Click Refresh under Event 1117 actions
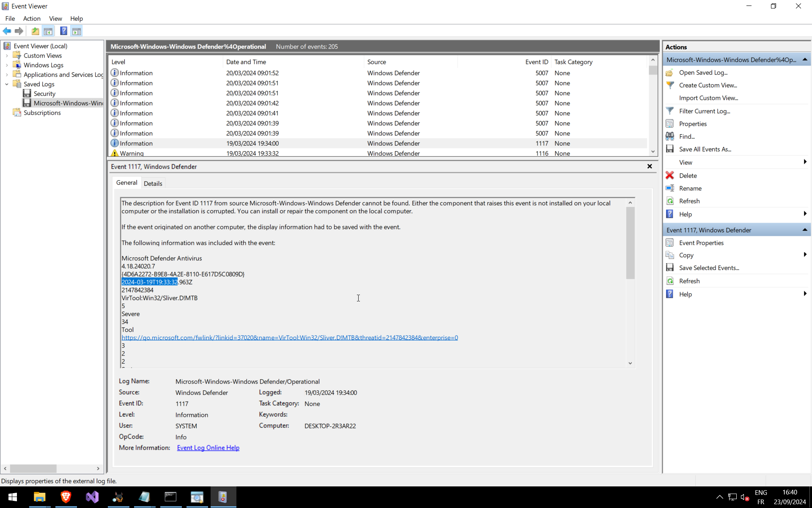Viewport: 812px width, 508px height. tap(689, 281)
